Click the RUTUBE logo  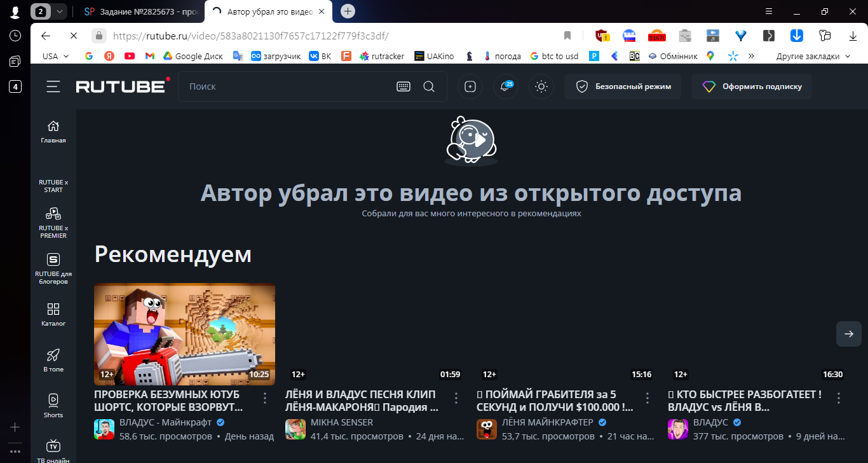click(123, 86)
